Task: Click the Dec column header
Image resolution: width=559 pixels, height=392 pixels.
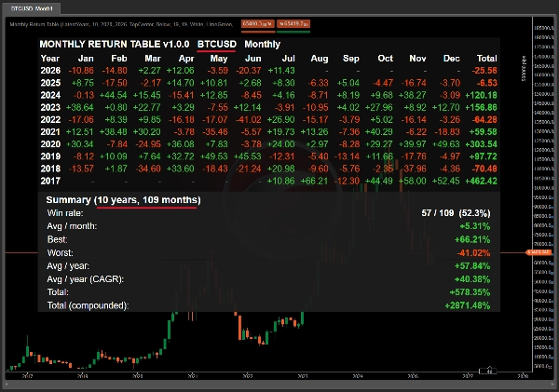Action: pos(451,59)
